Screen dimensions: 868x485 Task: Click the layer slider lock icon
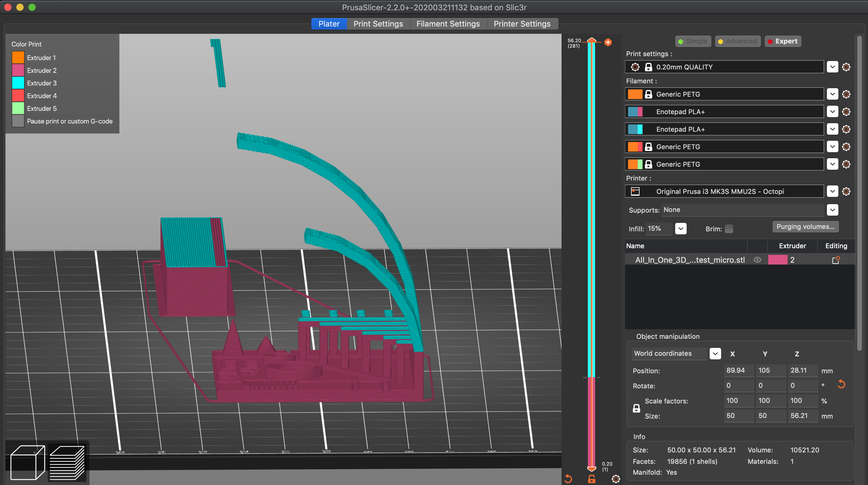coord(591,479)
